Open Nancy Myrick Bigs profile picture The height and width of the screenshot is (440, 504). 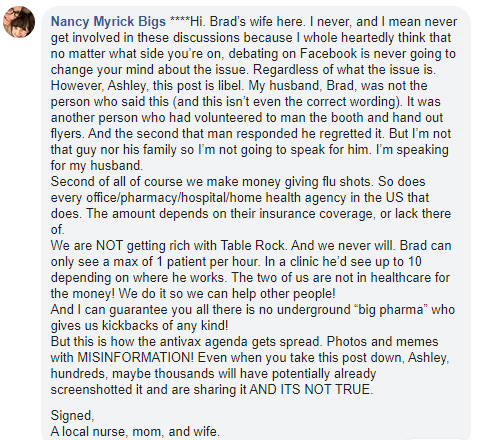point(19,22)
